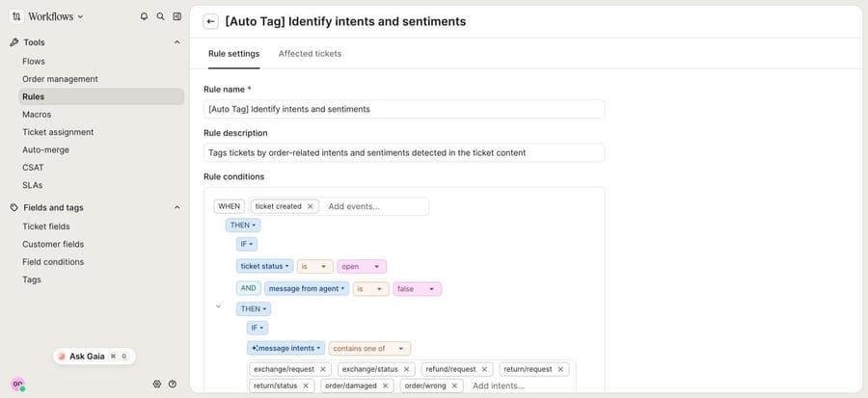Open the first THEN dropdown

pyautogui.click(x=242, y=225)
